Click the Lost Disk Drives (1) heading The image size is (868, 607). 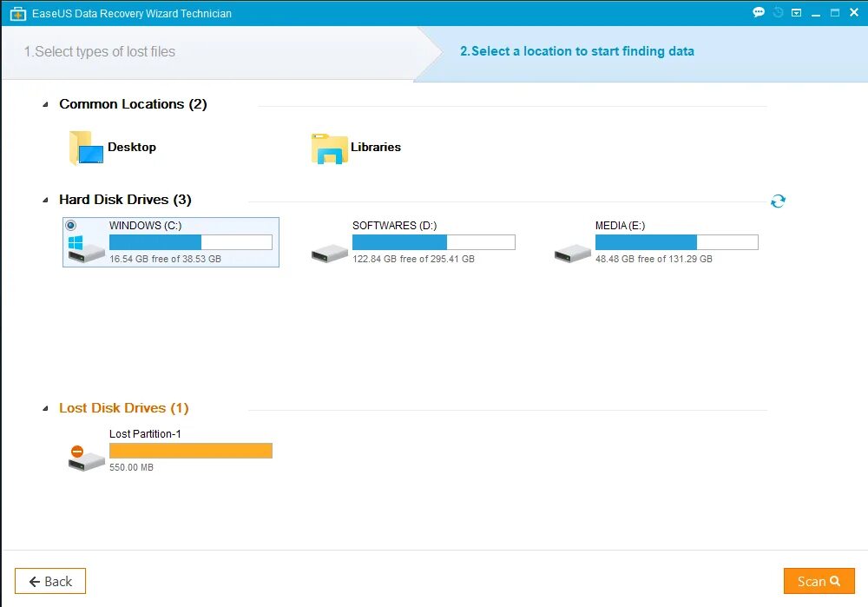click(x=124, y=408)
